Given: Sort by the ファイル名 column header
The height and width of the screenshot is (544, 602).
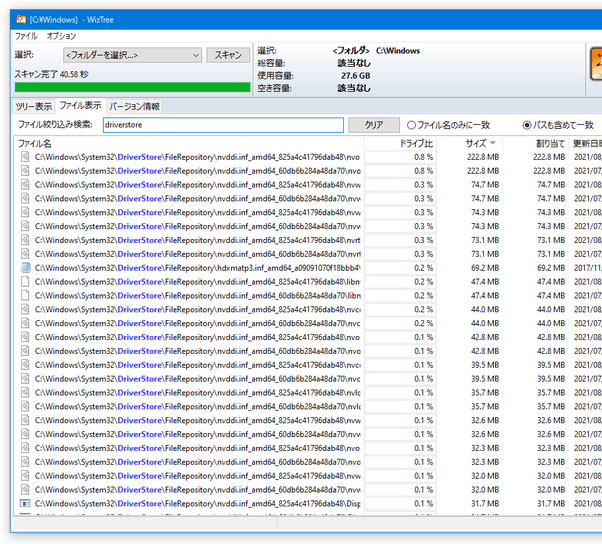Looking at the screenshot, I should point(189,144).
